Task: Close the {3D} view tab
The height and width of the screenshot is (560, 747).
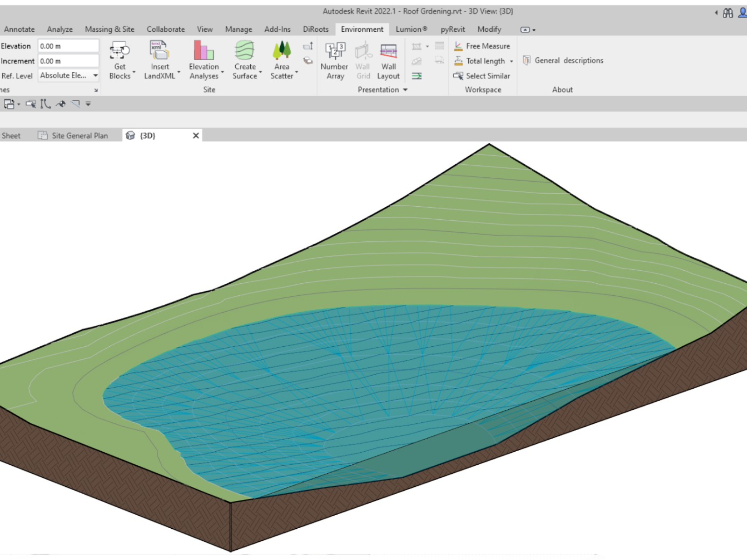Action: point(196,135)
